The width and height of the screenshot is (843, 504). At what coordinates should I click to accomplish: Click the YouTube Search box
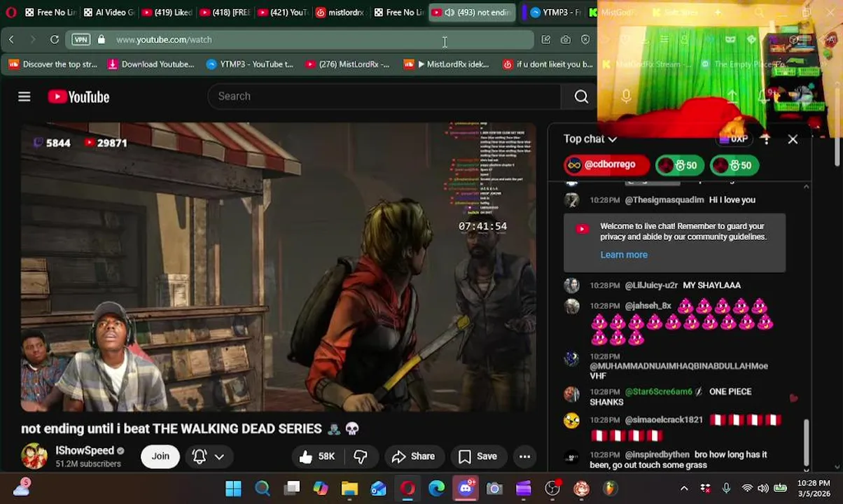tap(384, 97)
